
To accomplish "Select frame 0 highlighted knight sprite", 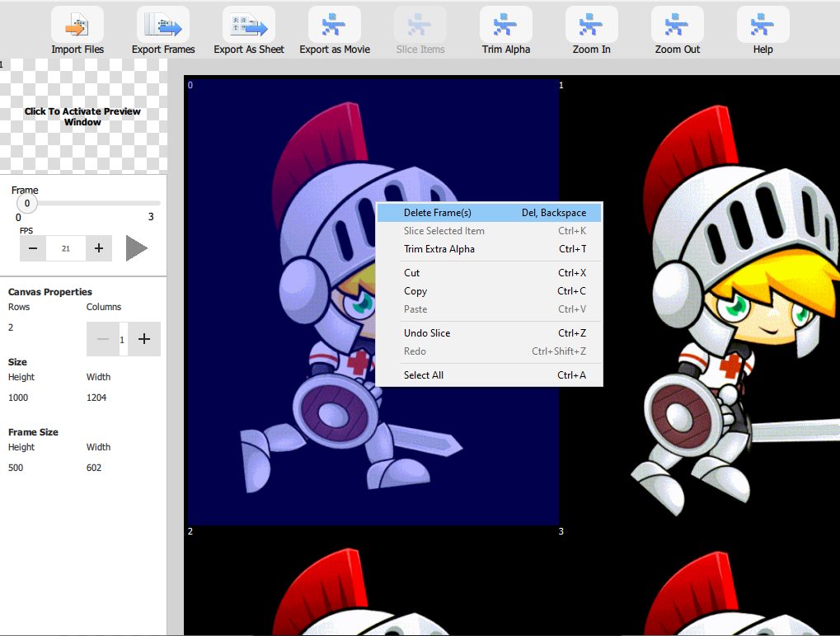I will pos(373,302).
